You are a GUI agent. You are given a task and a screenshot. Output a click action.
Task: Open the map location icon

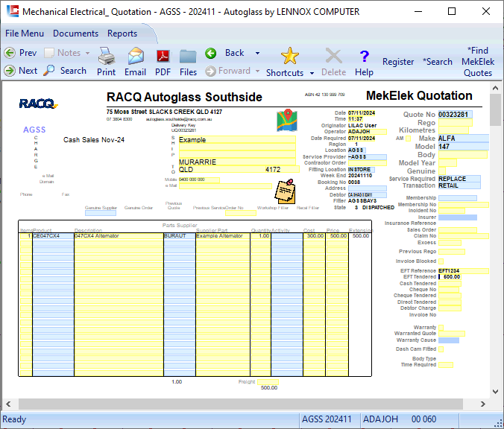click(x=287, y=120)
